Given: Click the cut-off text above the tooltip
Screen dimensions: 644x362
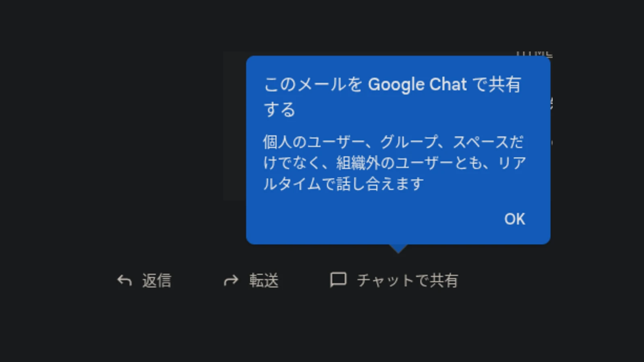Looking at the screenshot, I should click(534, 53).
